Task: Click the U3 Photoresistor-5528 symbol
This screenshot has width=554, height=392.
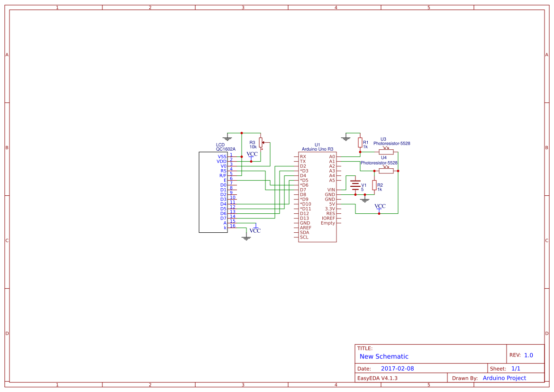Action: [386, 152]
